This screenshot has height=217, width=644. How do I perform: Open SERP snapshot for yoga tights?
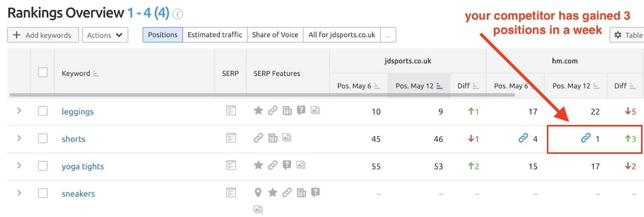click(231, 165)
